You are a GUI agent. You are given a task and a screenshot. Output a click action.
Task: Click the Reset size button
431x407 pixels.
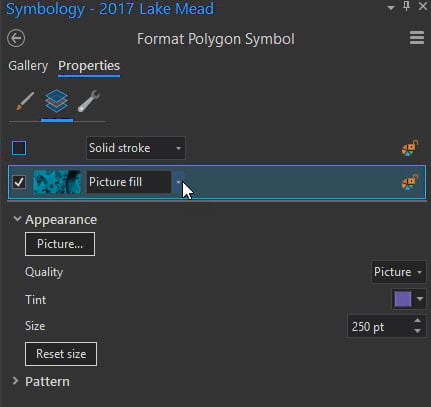pos(61,354)
